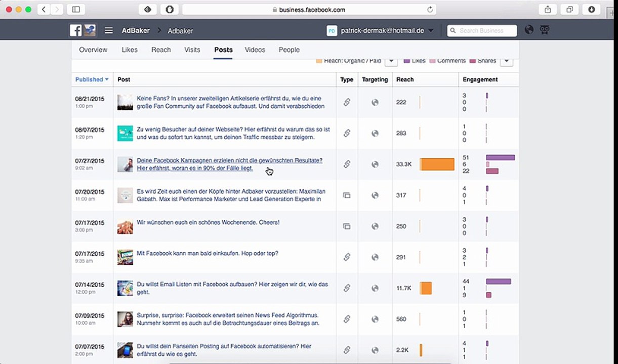Reload page with address bar refresh icon

pos(430,9)
